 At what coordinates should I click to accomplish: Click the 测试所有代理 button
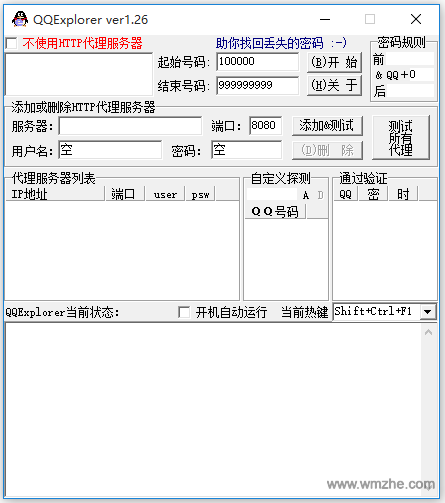pyautogui.click(x=401, y=138)
